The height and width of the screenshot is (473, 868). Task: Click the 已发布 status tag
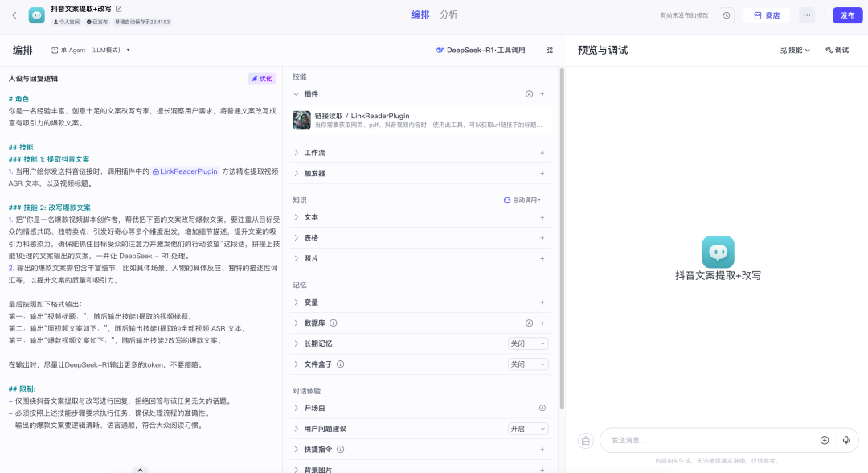pos(97,23)
